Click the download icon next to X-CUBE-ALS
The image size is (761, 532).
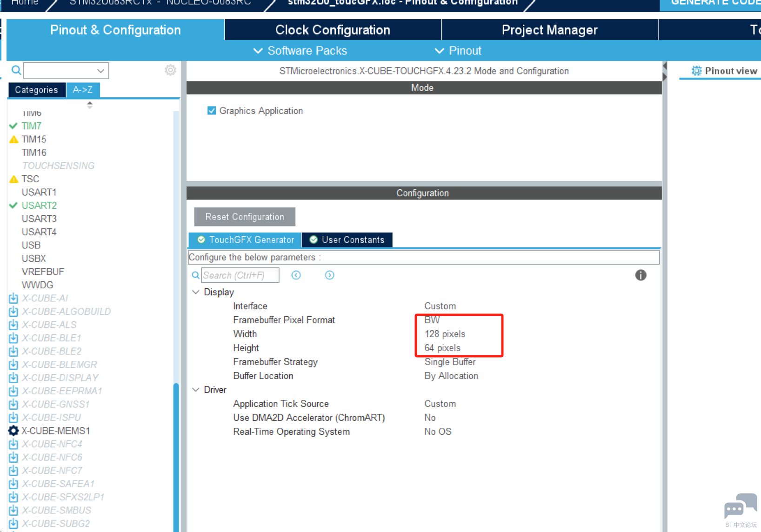click(13, 325)
